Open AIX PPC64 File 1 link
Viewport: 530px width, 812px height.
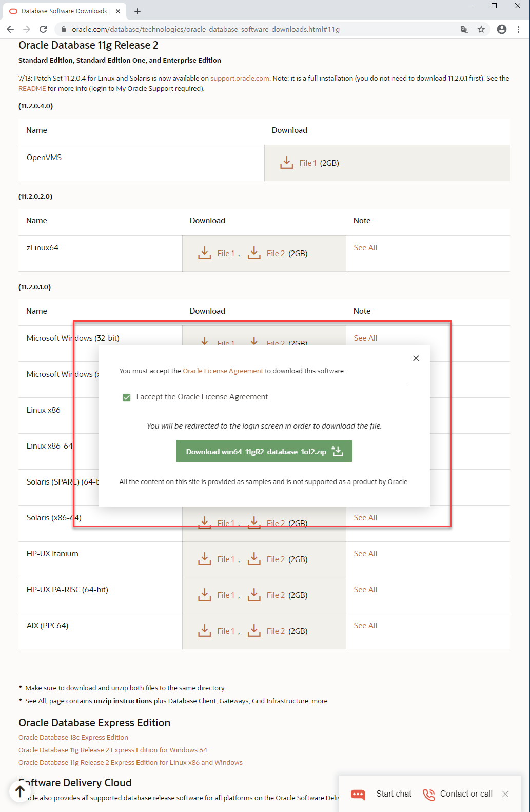[x=226, y=631]
